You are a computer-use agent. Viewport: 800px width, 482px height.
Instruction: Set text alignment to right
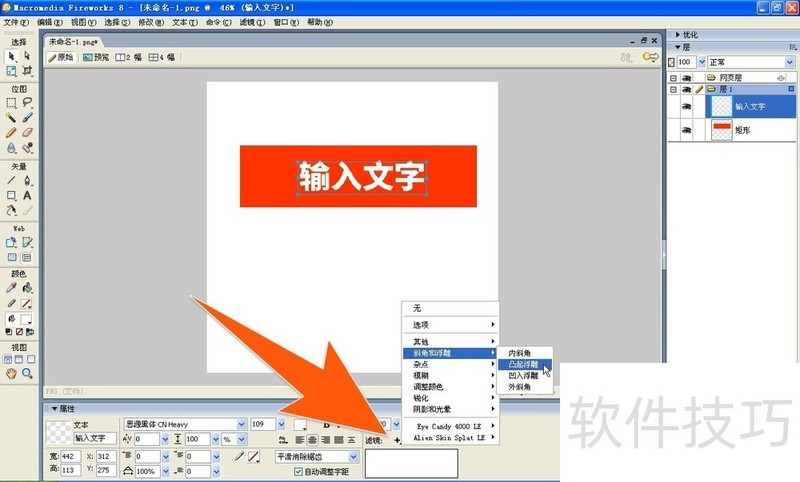point(325,440)
